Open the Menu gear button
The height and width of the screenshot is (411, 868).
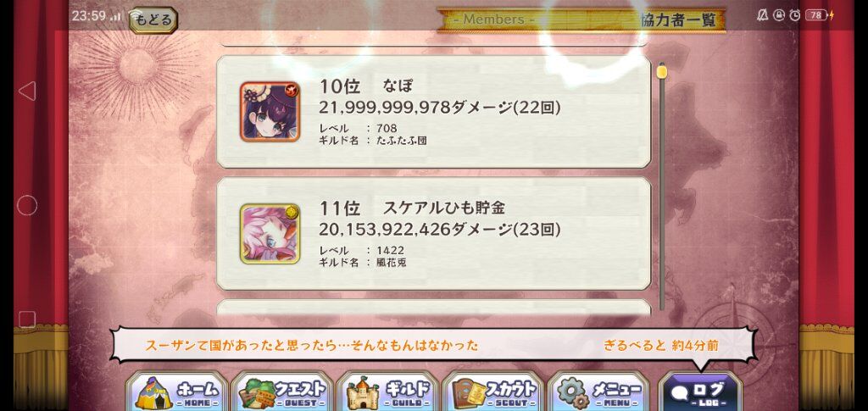(x=598, y=392)
